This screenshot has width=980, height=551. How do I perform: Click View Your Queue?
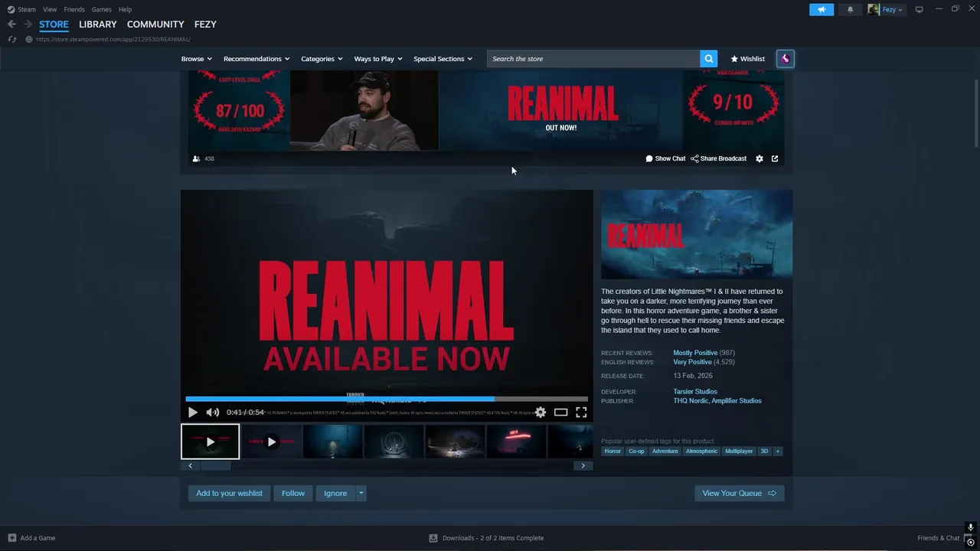point(740,494)
